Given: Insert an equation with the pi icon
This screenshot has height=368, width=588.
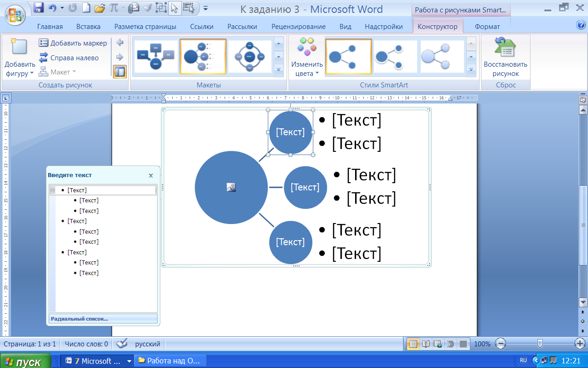Looking at the screenshot, I should click(x=113, y=8).
